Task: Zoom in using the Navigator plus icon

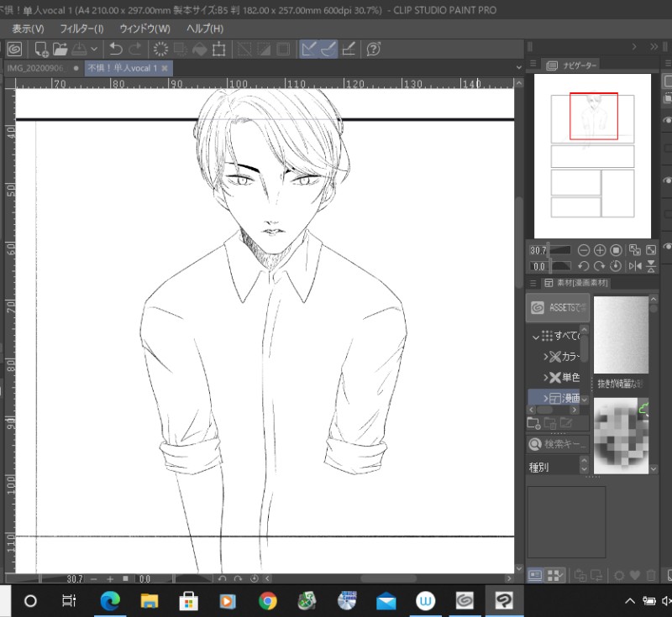Action: tap(600, 250)
